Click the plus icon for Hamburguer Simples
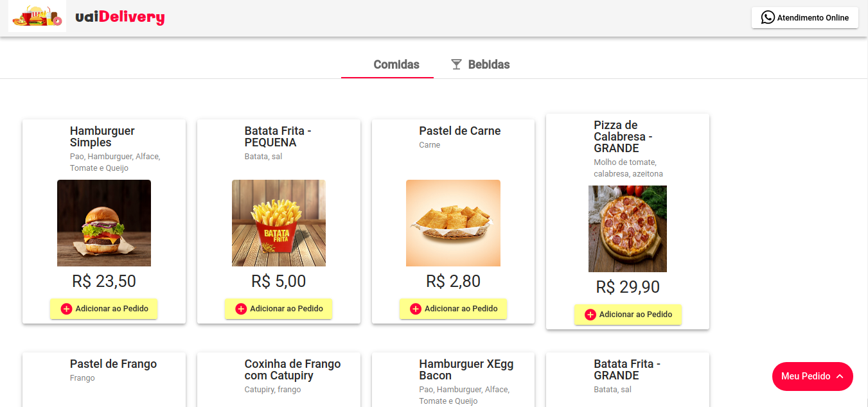Viewport: 868px width, 407px height. pyautogui.click(x=67, y=309)
